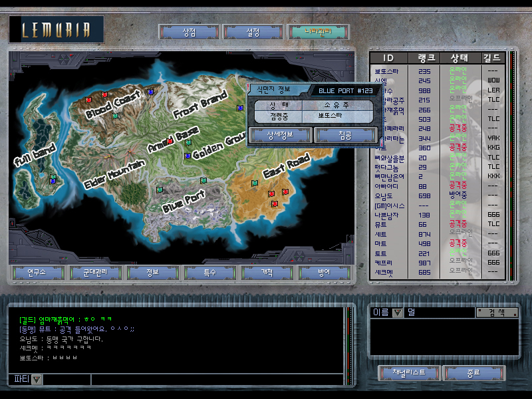Open the 군대관리 army management menu
Viewport: 532px width, 399px height.
click(x=95, y=273)
